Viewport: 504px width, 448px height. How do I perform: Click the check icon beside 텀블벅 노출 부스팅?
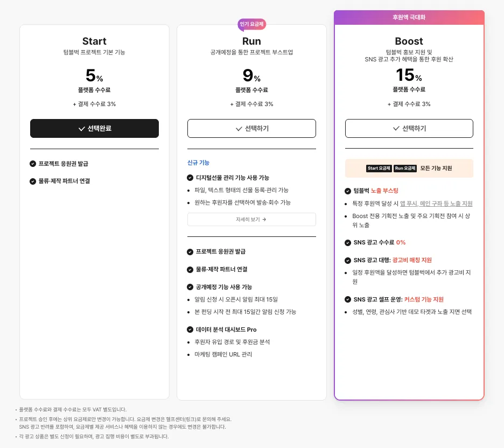(x=348, y=191)
